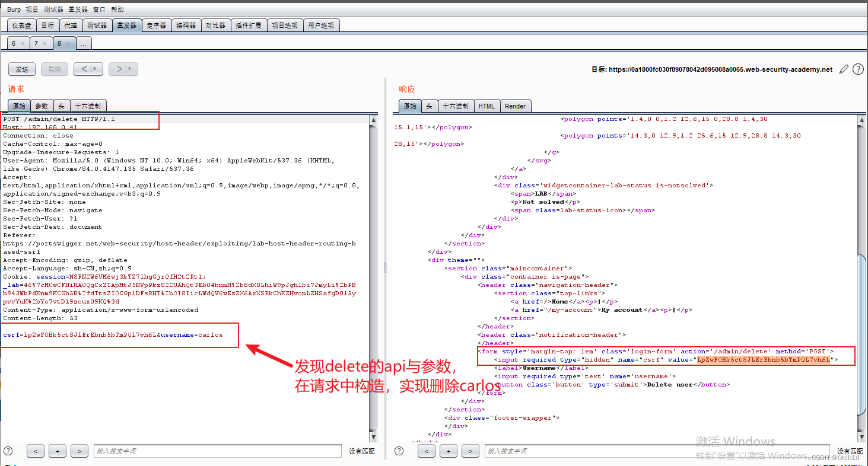Switch to the 项目选项 tab

(x=285, y=25)
